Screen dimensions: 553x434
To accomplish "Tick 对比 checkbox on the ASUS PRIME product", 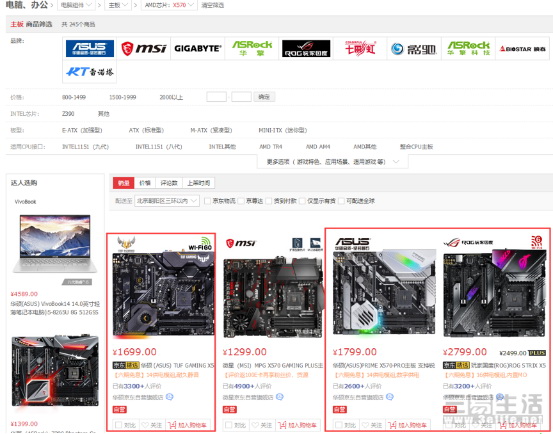I will 339,425.
